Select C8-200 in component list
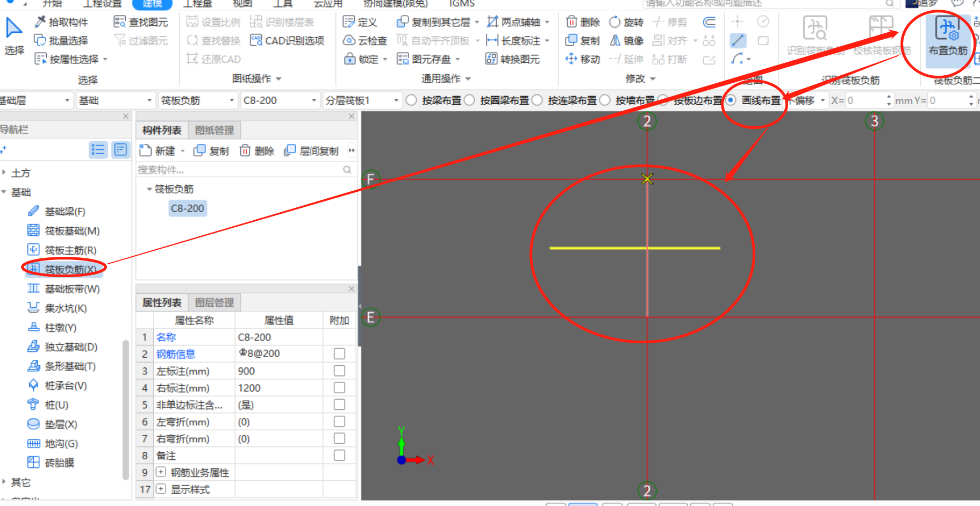The width and height of the screenshot is (980, 506). 188,208
